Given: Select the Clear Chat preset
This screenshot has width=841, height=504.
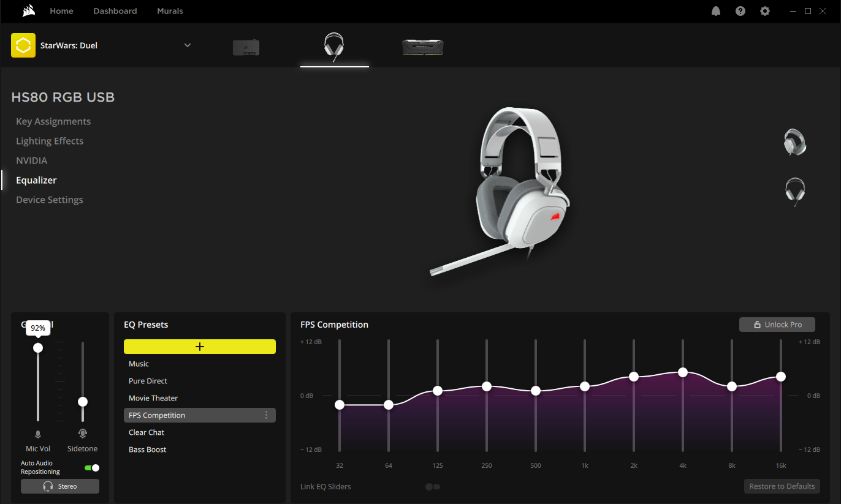Looking at the screenshot, I should tap(200, 432).
